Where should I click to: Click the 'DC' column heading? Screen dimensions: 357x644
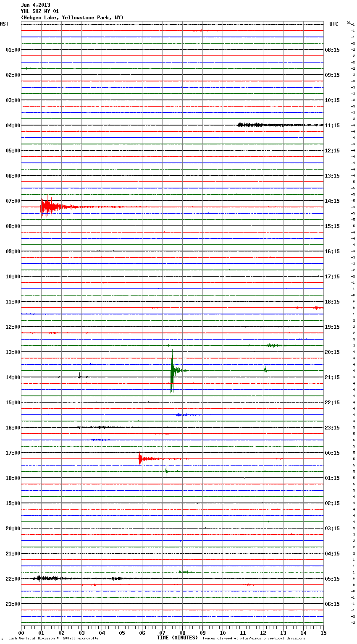(349, 22)
